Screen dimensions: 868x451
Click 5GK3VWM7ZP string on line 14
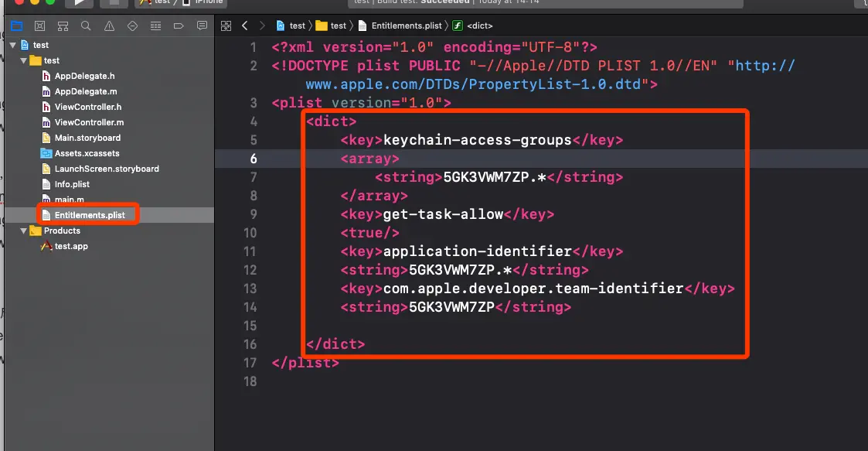451,307
